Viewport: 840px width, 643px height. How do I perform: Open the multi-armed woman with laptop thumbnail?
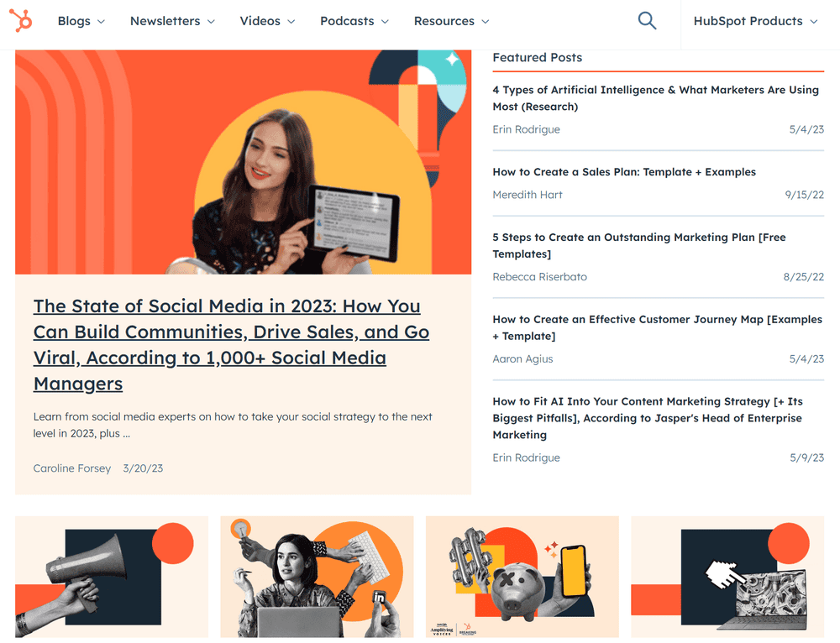[x=318, y=578]
